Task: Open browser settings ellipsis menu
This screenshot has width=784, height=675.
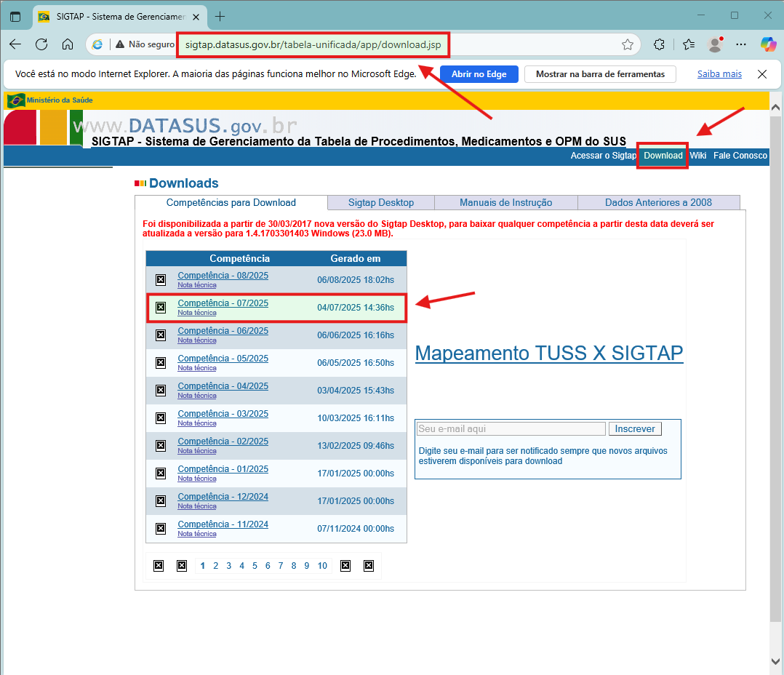Action: [741, 44]
